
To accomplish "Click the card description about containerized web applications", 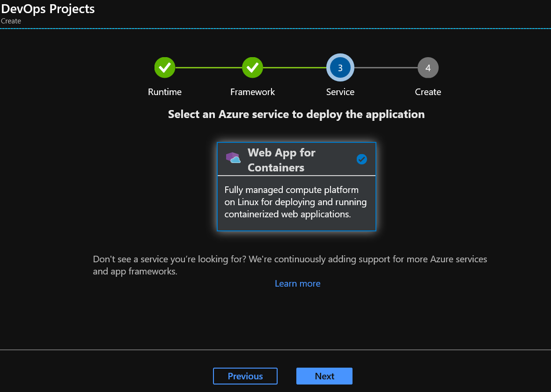I will (295, 202).
